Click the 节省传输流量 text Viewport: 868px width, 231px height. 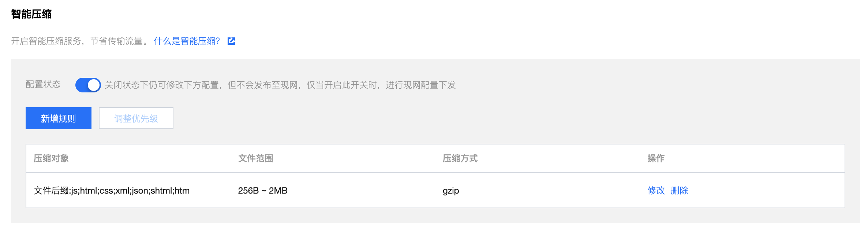(x=116, y=41)
